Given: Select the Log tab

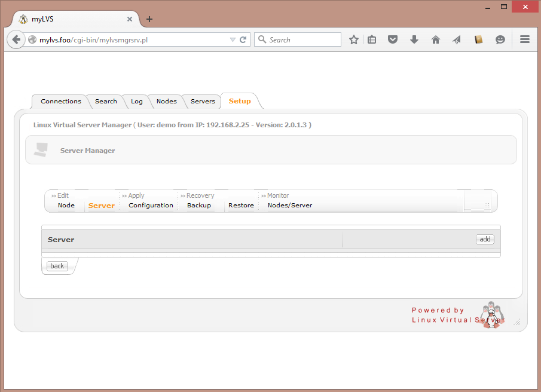Looking at the screenshot, I should point(137,102).
